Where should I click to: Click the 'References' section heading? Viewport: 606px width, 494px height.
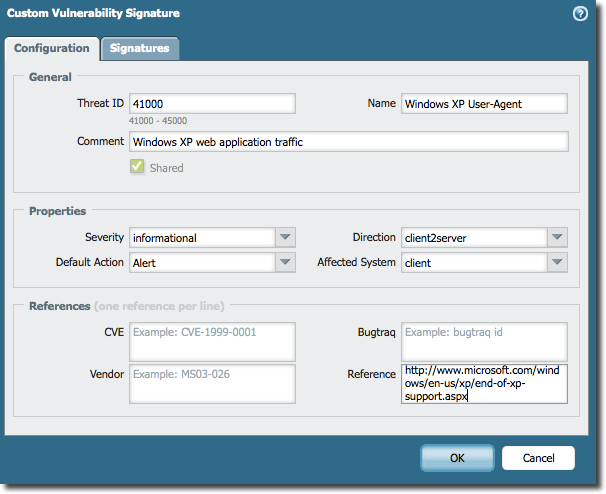(60, 306)
